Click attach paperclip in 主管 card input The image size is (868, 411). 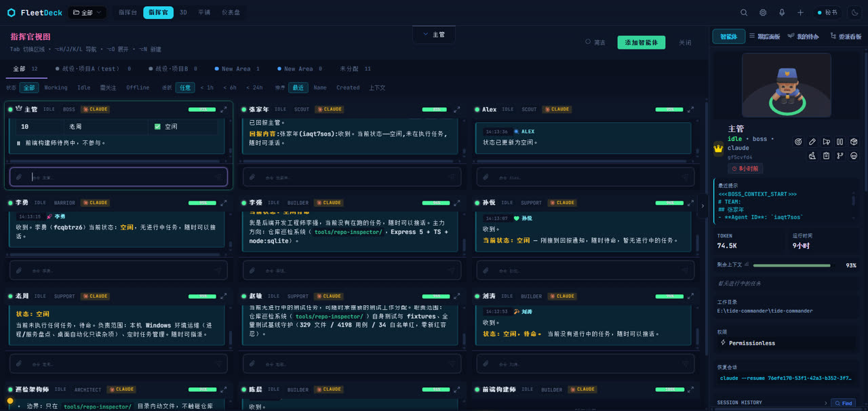pos(20,177)
